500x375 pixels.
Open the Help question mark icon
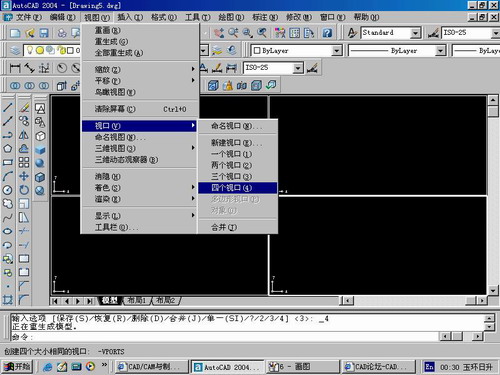coord(327,33)
